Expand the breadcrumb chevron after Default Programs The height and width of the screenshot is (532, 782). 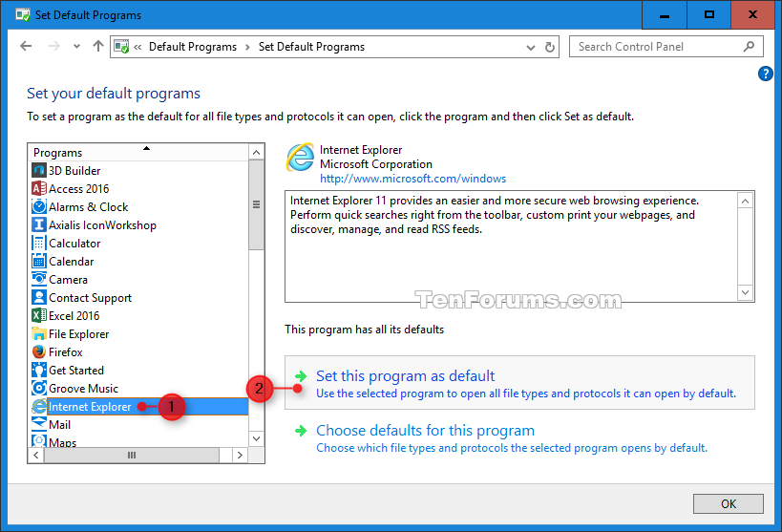247,47
